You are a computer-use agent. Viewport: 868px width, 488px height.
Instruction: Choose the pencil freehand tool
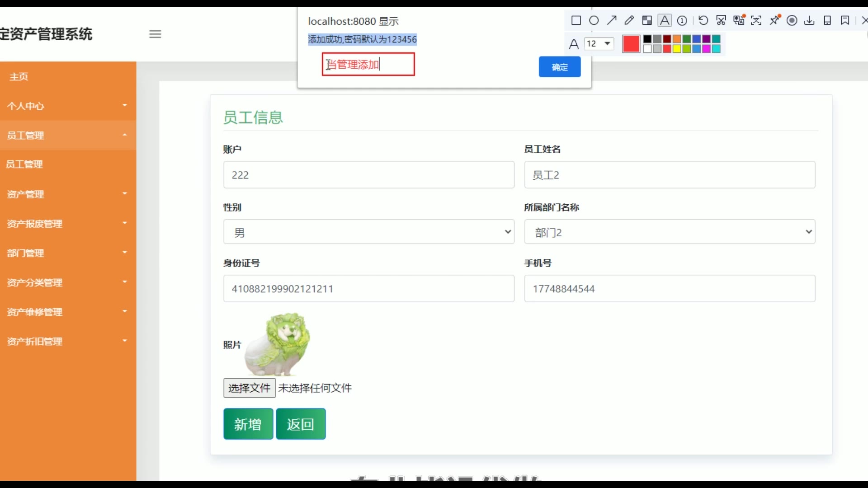tap(629, 20)
